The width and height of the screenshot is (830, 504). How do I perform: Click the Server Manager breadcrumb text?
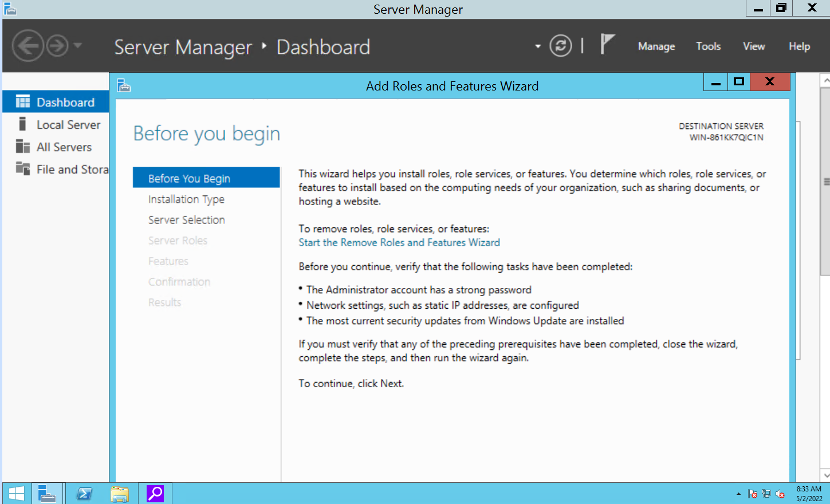[x=183, y=47]
